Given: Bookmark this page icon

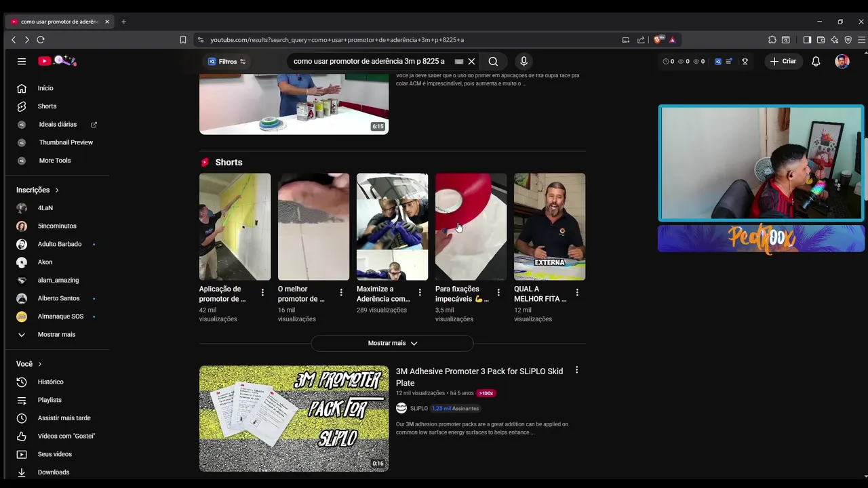Looking at the screenshot, I should (183, 40).
